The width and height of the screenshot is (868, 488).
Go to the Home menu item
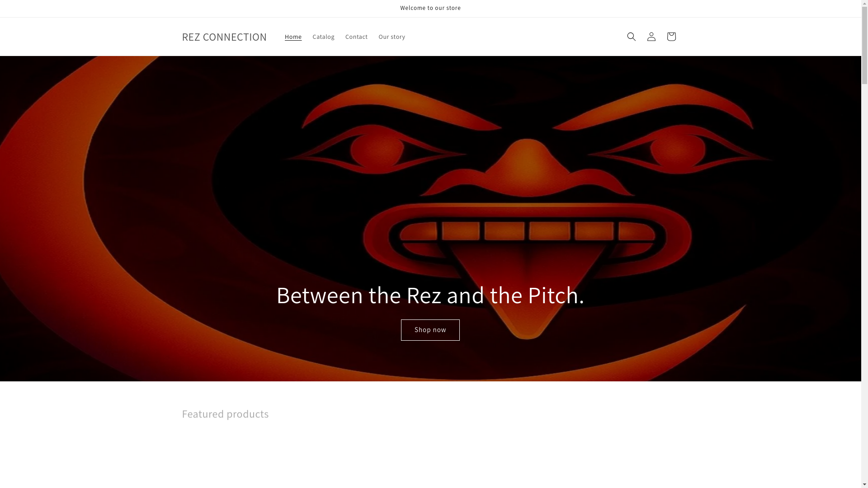(293, 37)
